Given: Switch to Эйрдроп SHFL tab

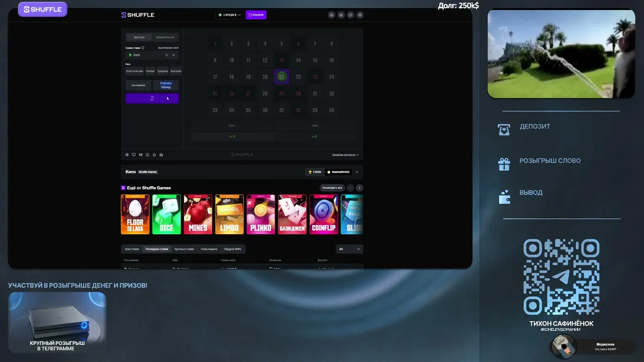Looking at the screenshot, I should pyautogui.click(x=232, y=249).
